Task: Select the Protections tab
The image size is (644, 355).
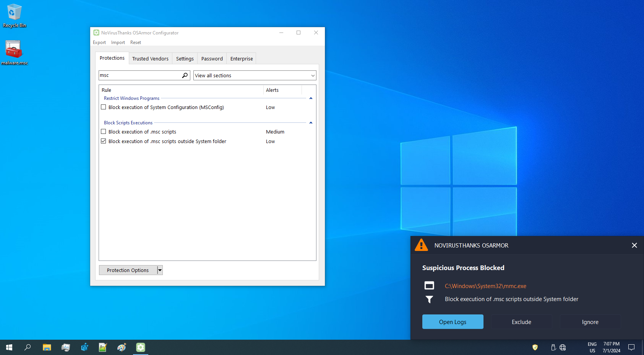Action: point(112,58)
